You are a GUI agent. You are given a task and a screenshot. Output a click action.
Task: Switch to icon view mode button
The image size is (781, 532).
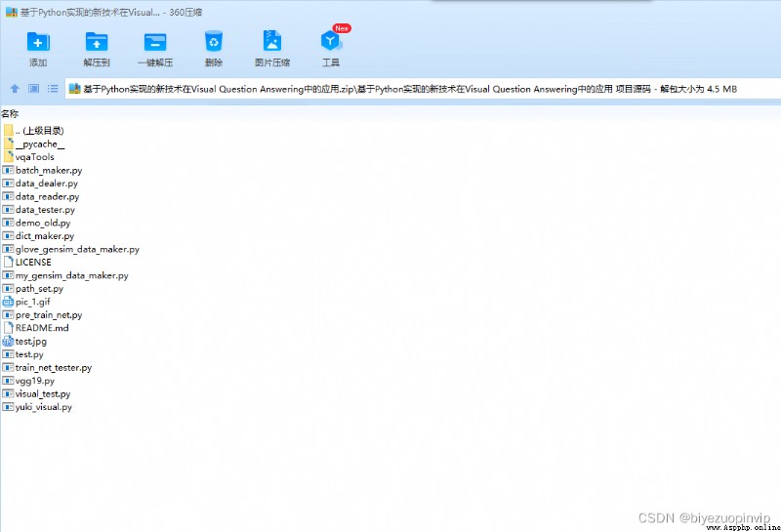[33, 89]
